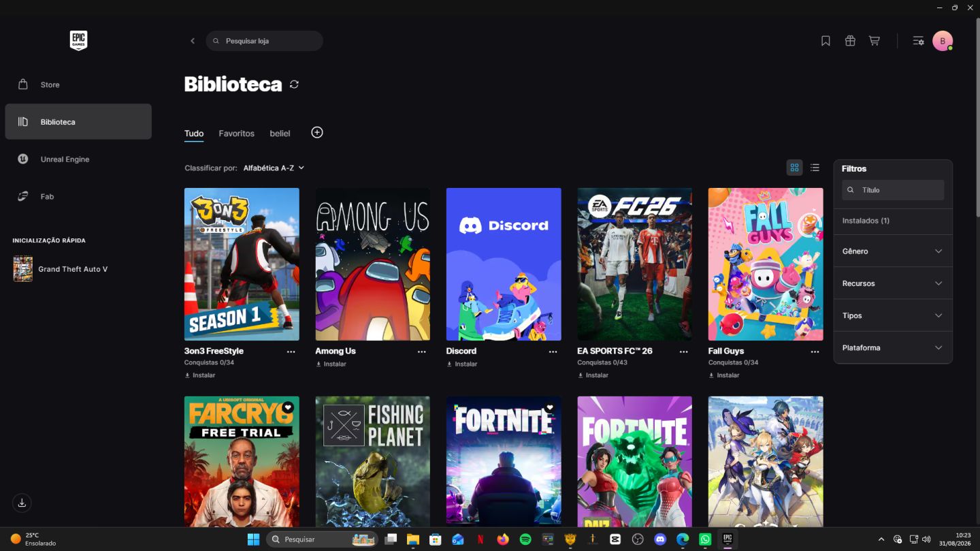Select the Favoritos tab

coord(236,133)
